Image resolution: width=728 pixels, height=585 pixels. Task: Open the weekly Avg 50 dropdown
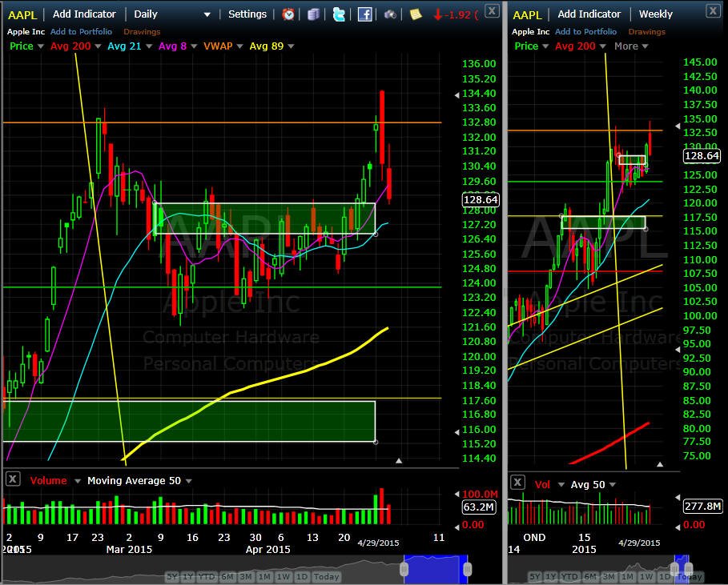coord(613,485)
